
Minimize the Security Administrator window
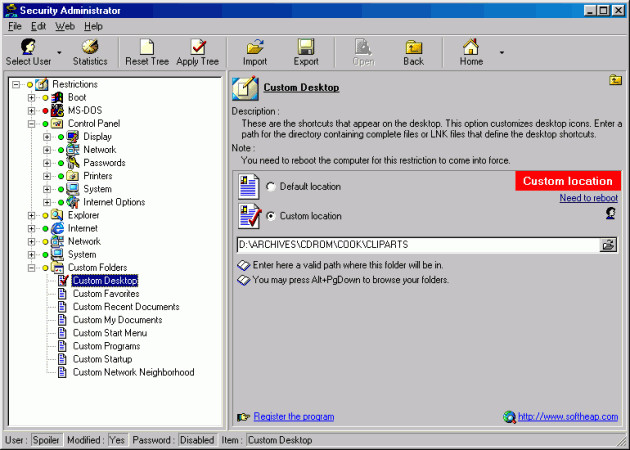click(590, 10)
